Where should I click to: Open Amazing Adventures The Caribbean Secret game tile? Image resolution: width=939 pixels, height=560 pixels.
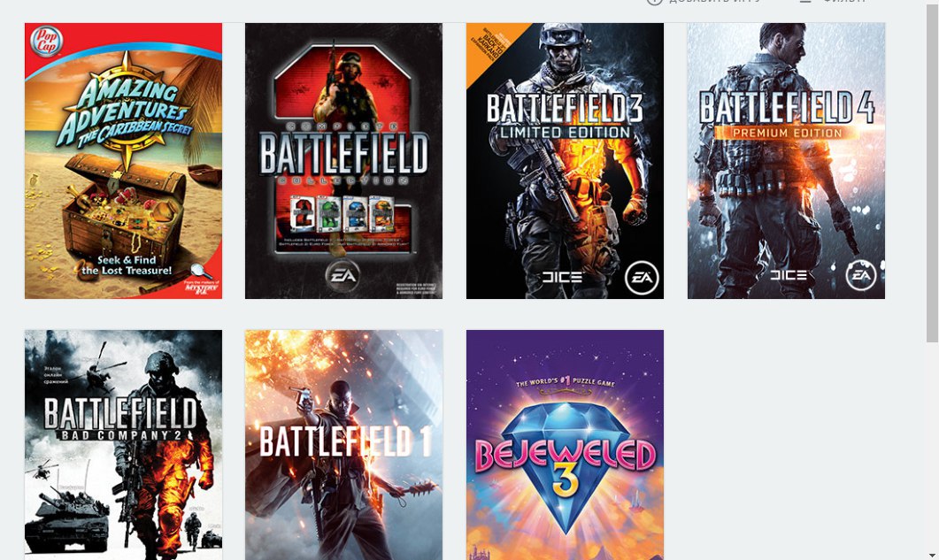tap(123, 160)
